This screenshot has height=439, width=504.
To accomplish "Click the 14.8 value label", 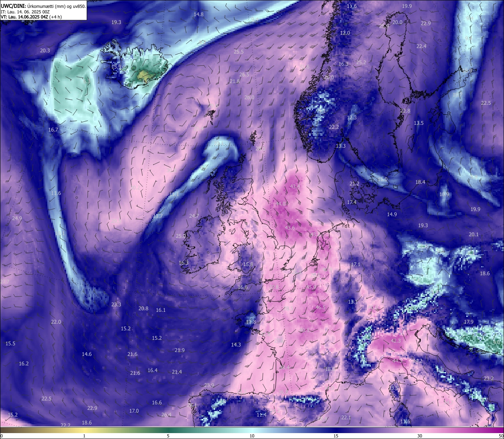I will (199, 14).
